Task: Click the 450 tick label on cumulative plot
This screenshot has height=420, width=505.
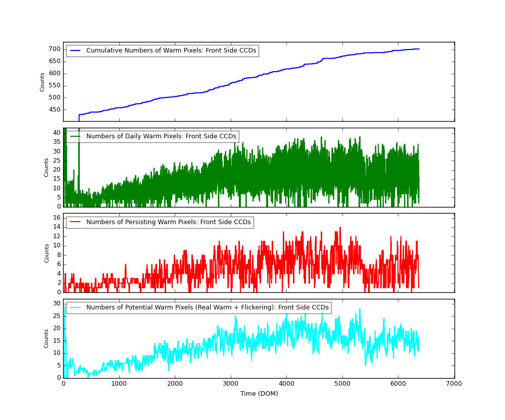Action: tap(55, 110)
